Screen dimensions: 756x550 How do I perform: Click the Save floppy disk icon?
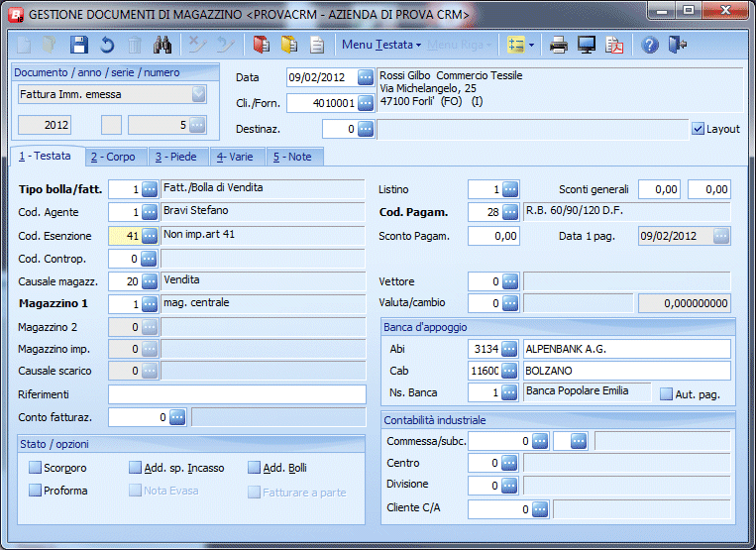[x=79, y=45]
